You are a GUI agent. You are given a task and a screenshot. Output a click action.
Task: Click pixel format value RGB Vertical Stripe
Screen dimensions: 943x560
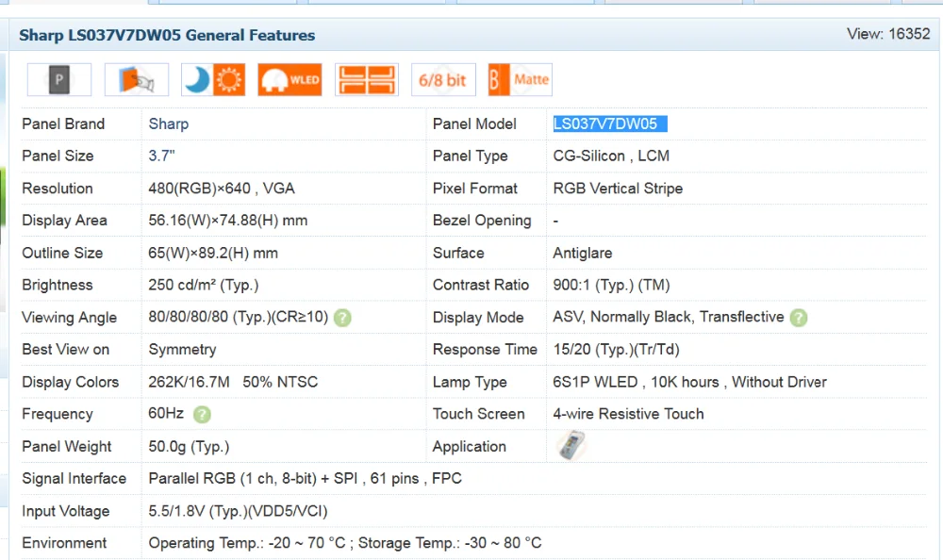[x=618, y=189]
